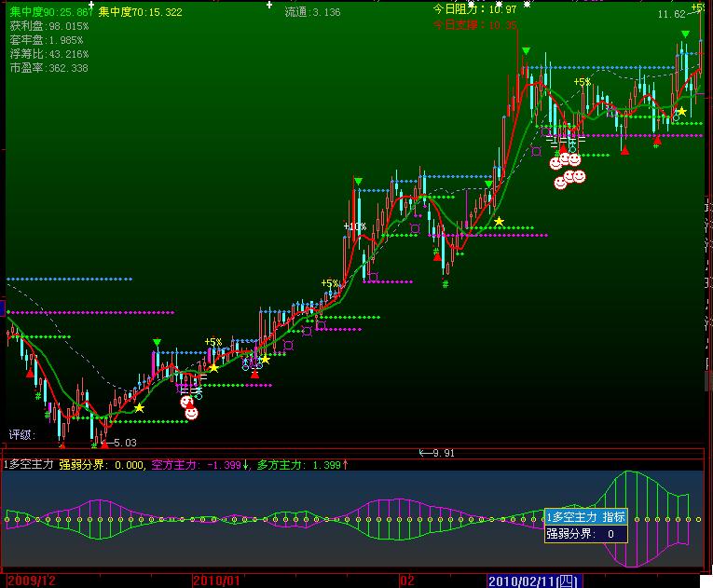713x588 pixels.
Task: Click the 1多空主力 指标 tooltip title
Action: tap(585, 517)
